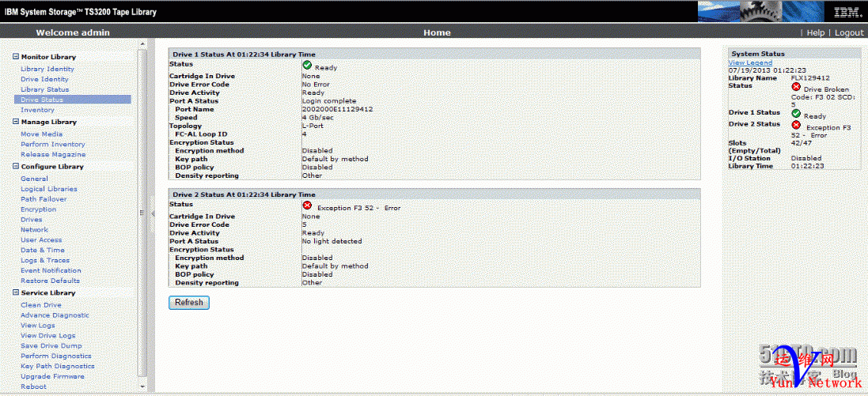868x396 pixels.
Task: Open View Logs page
Action: point(38,325)
